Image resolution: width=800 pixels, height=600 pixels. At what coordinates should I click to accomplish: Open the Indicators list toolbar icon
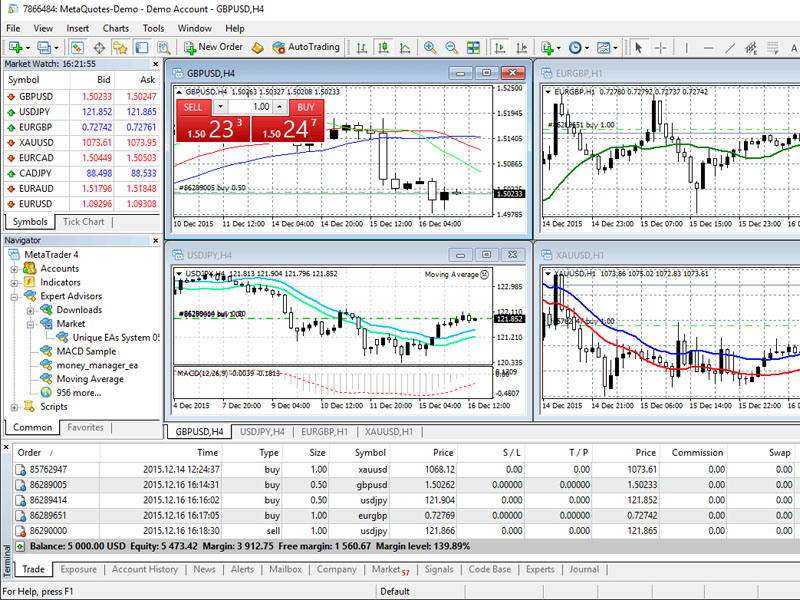pos(547,47)
